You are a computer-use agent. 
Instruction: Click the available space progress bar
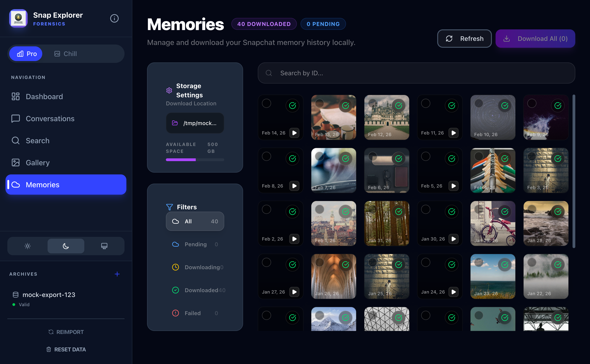coord(195,160)
